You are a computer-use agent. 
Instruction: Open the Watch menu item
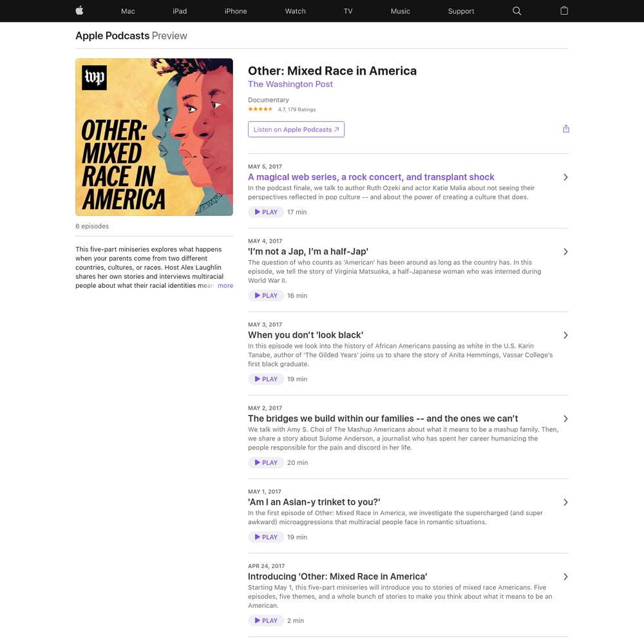[296, 11]
